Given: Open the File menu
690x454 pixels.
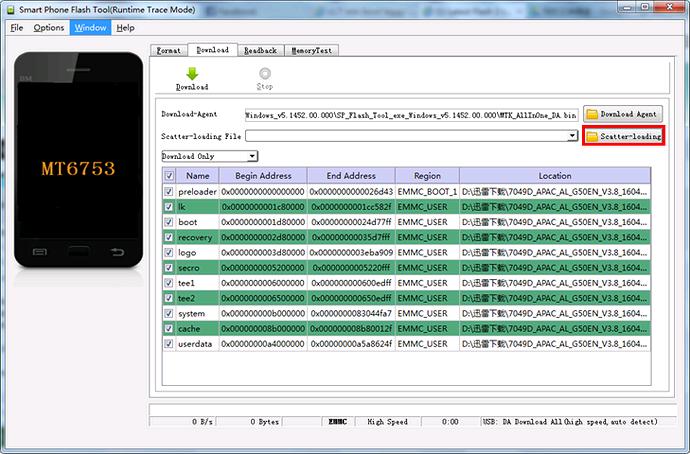Looking at the screenshot, I should (x=17, y=28).
